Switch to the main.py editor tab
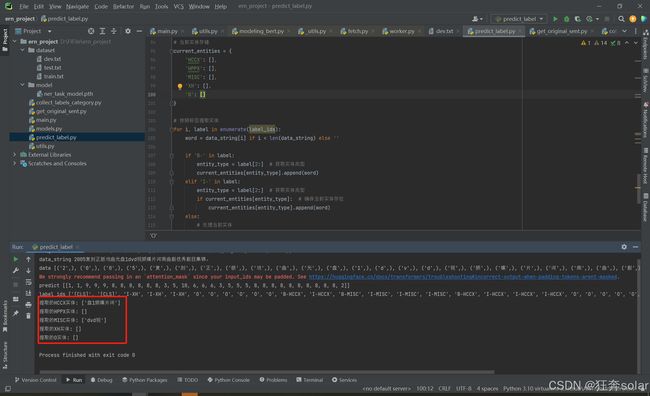The height and width of the screenshot is (396, 650). tap(164, 31)
